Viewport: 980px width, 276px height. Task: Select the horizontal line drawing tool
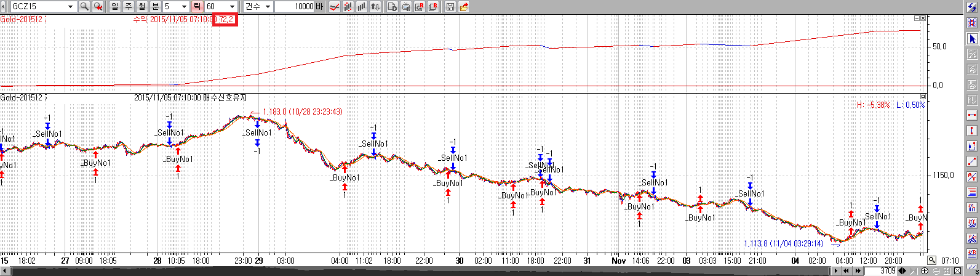coord(973,115)
